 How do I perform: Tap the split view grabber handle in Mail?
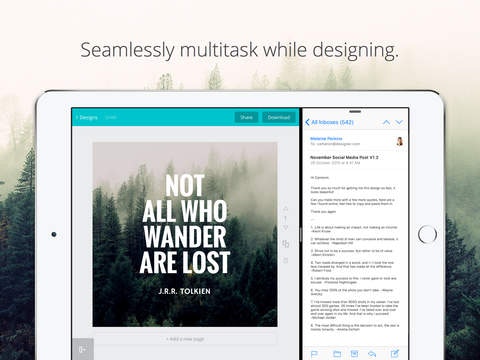tap(355, 111)
